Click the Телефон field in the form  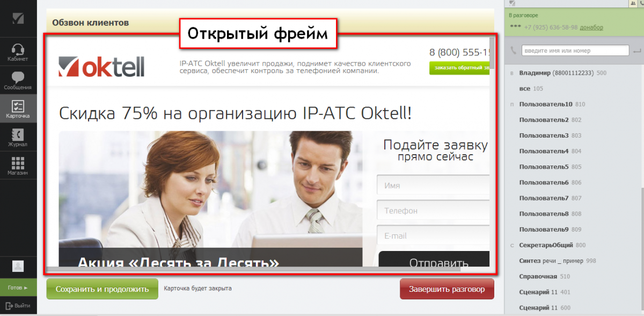click(x=434, y=211)
